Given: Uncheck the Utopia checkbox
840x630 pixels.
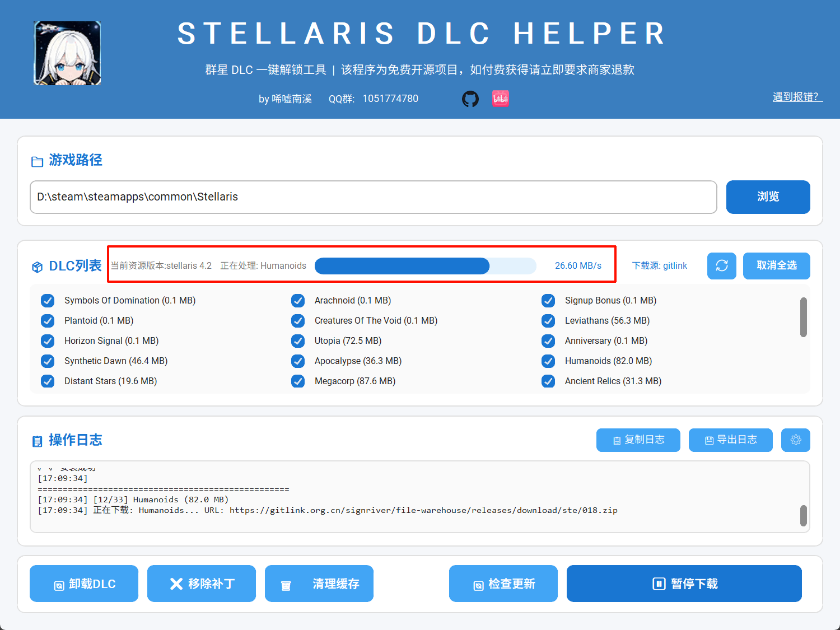Looking at the screenshot, I should tap(298, 341).
